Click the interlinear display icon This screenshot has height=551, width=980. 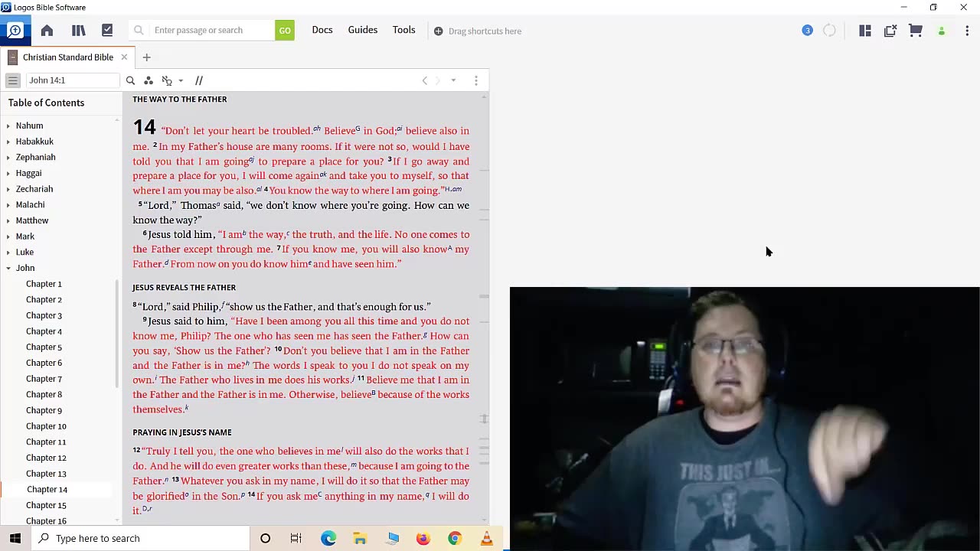tap(167, 80)
